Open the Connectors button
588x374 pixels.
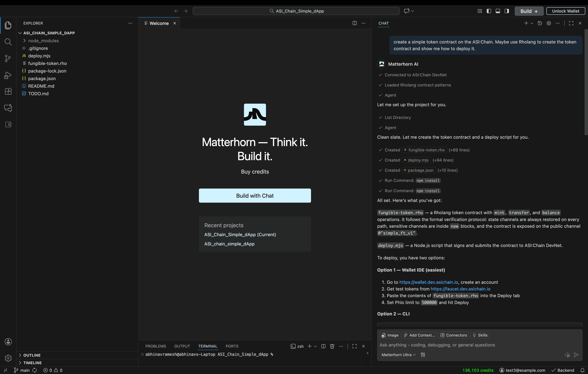pyautogui.click(x=454, y=335)
